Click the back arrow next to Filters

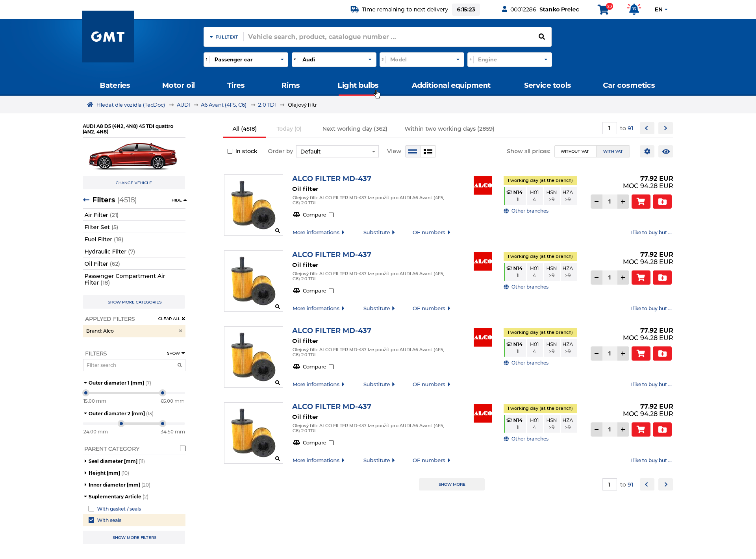point(86,200)
